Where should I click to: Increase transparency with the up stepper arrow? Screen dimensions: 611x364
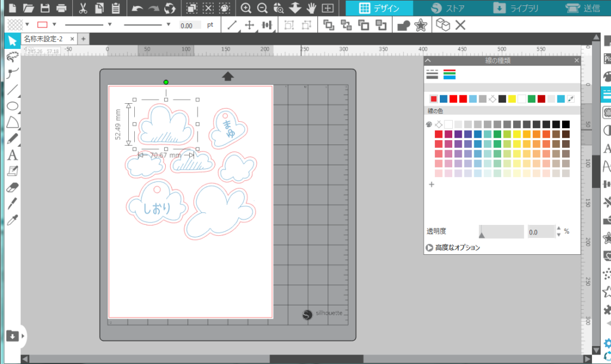click(558, 229)
